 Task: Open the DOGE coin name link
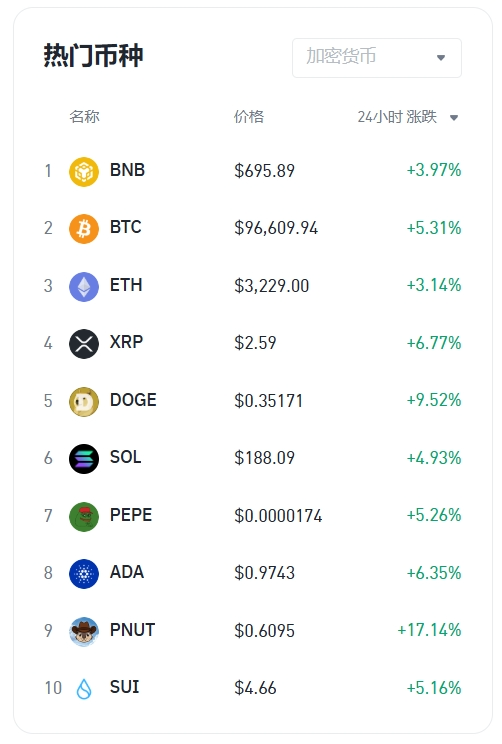pyautogui.click(x=133, y=400)
